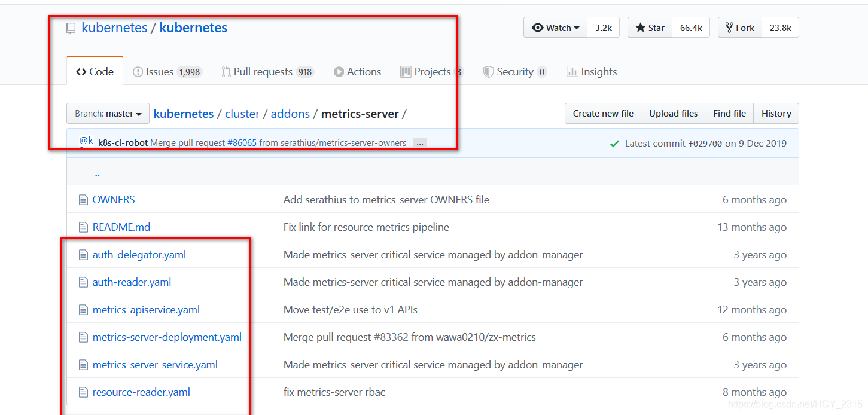Click the file icon next to OWNERS
The width and height of the screenshot is (868, 415).
tap(83, 200)
